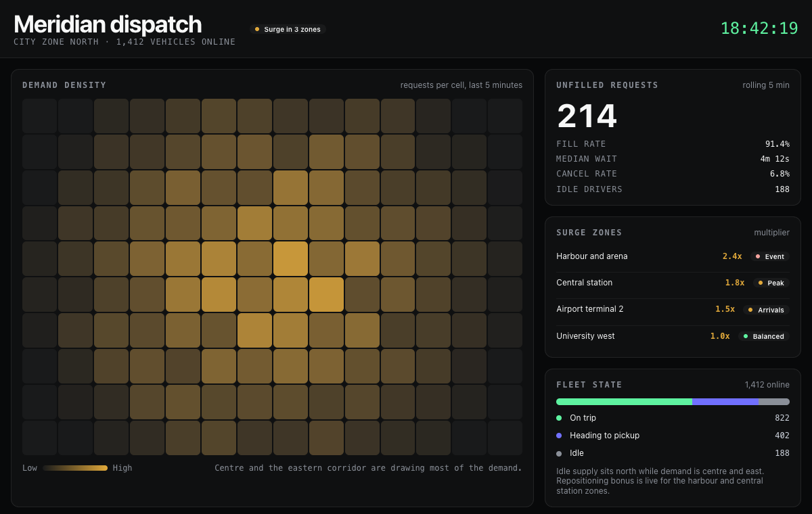Select the "Harbour and arena" zone name
This screenshot has height=514, width=812.
(592, 256)
